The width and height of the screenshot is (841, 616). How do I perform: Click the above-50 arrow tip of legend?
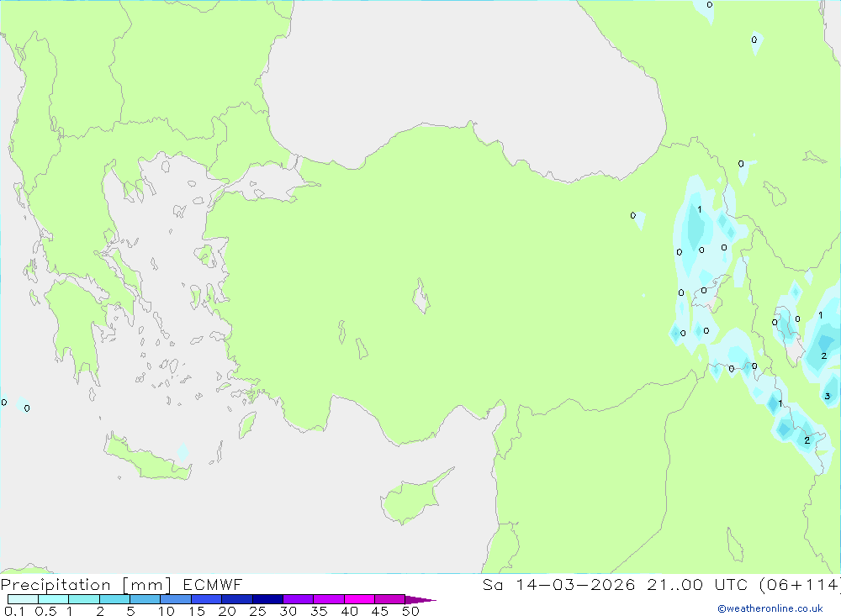(x=420, y=599)
